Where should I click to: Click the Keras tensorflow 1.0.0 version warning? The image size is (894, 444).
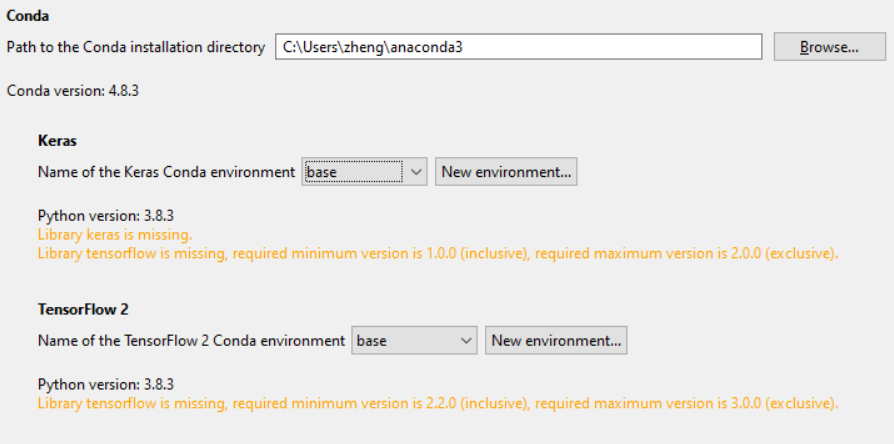click(x=437, y=253)
